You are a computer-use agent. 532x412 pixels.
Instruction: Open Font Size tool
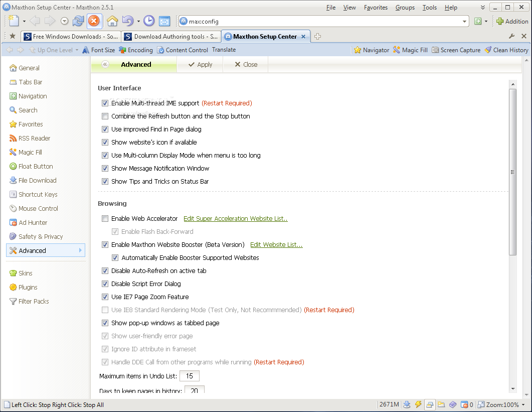tap(99, 50)
